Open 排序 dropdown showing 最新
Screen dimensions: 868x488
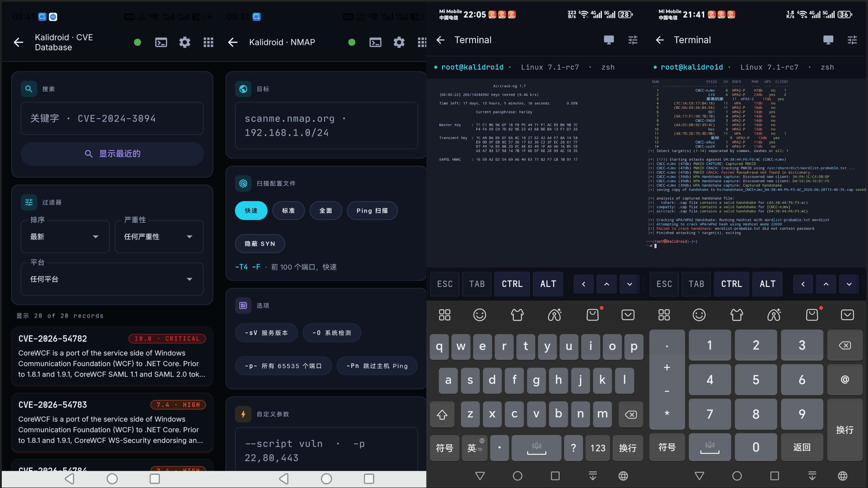(65, 237)
